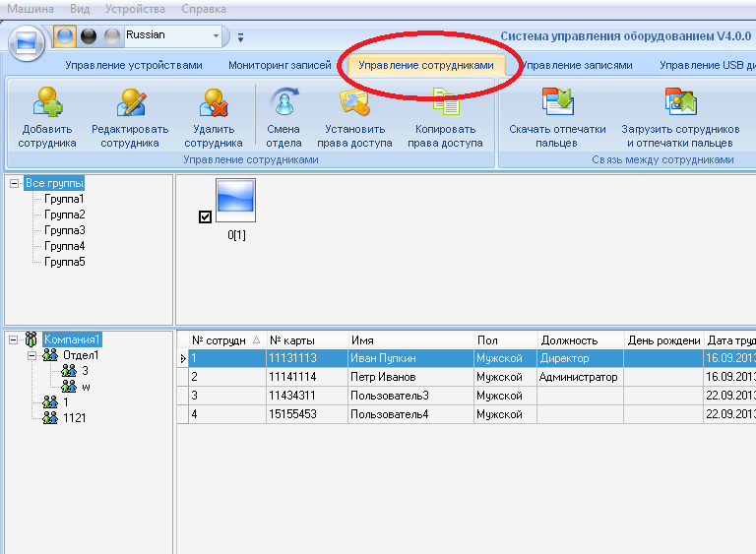
Task: Collapse the Все группы tree node
Action: (x=14, y=184)
